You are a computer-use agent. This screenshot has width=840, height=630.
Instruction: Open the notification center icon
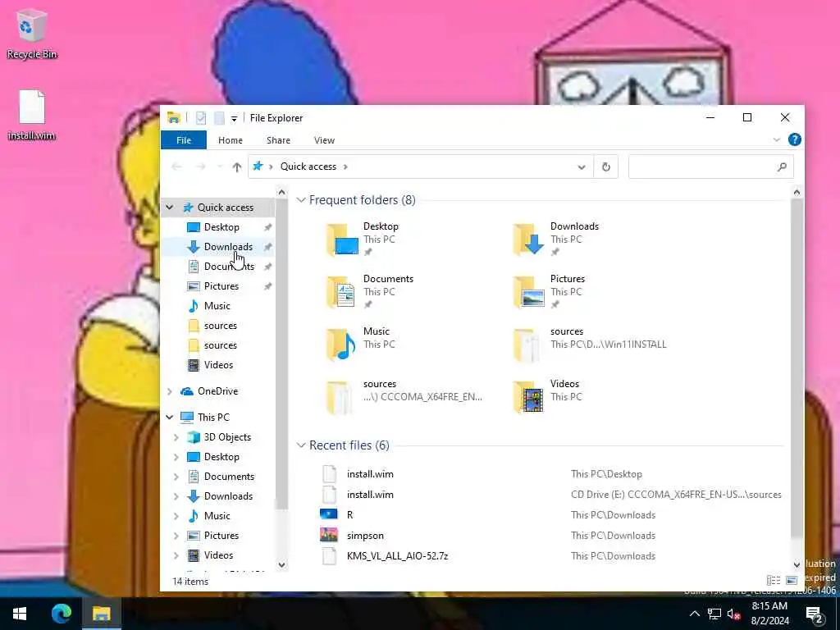tap(815, 614)
